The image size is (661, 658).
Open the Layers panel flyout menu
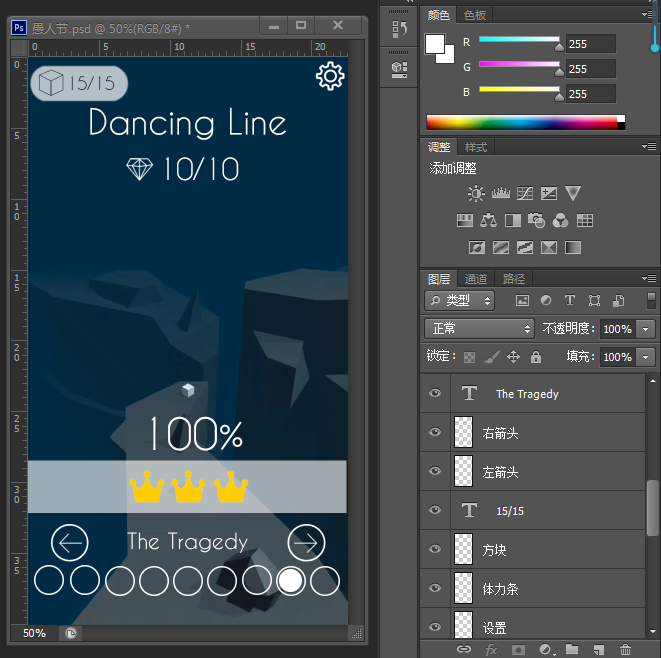tap(649, 278)
